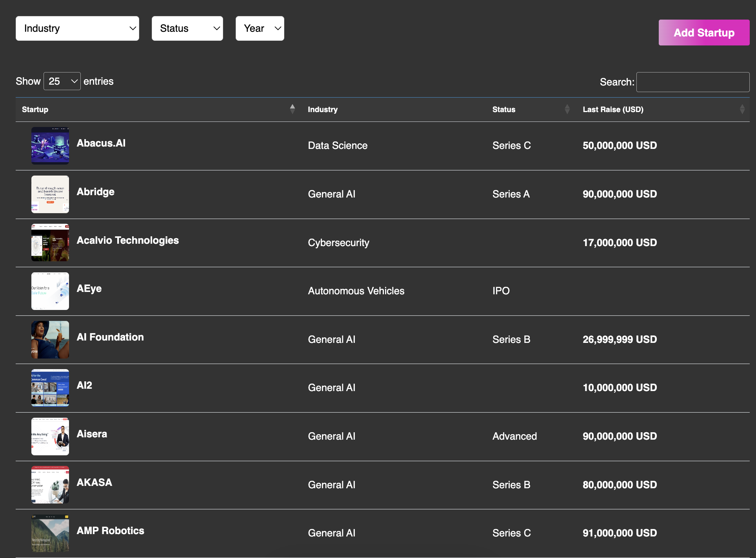Image resolution: width=756 pixels, height=558 pixels.
Task: Select Abridge's General AI industry cell
Action: coord(332,194)
